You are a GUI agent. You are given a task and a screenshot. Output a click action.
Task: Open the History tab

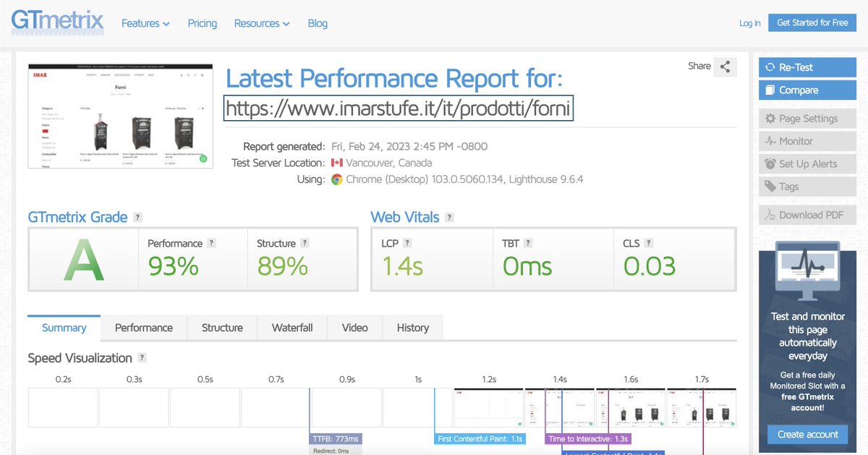click(413, 328)
